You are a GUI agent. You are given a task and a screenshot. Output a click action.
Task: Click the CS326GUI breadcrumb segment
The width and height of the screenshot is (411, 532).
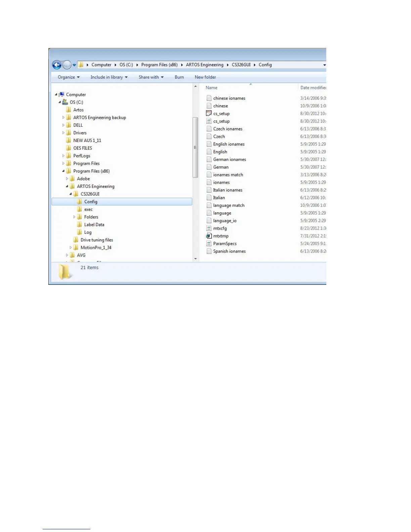(241, 65)
